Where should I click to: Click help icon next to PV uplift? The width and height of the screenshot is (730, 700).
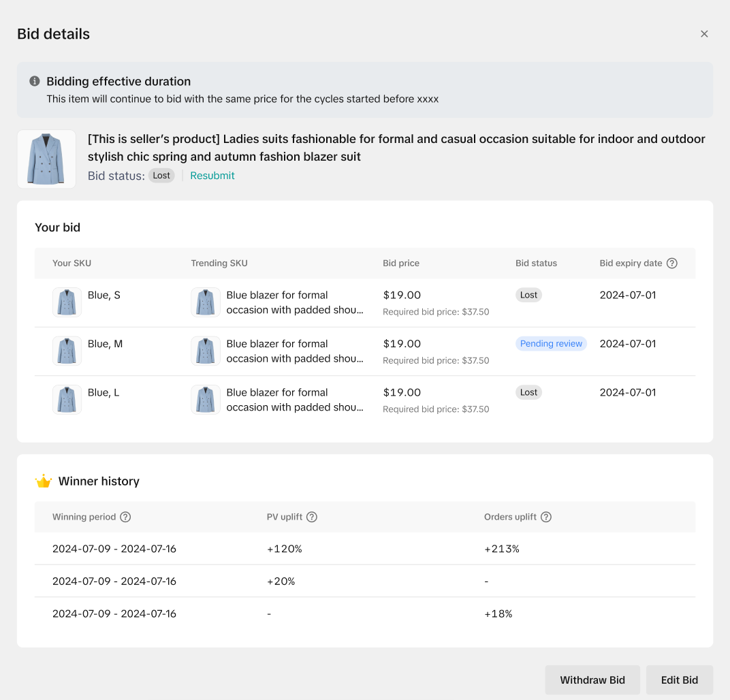tap(312, 517)
